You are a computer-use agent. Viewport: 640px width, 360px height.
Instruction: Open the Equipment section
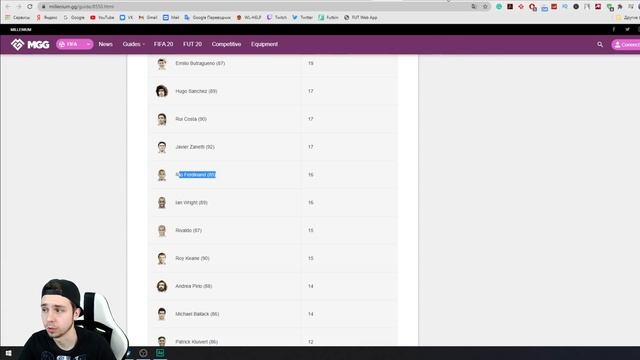click(x=264, y=44)
